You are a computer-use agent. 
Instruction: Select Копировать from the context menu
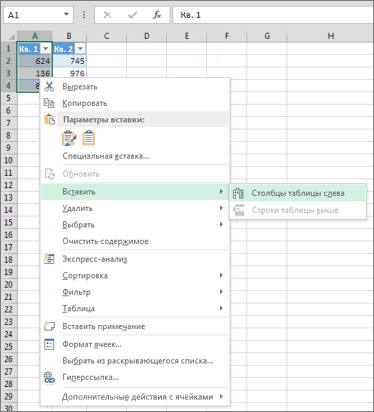coord(135,103)
